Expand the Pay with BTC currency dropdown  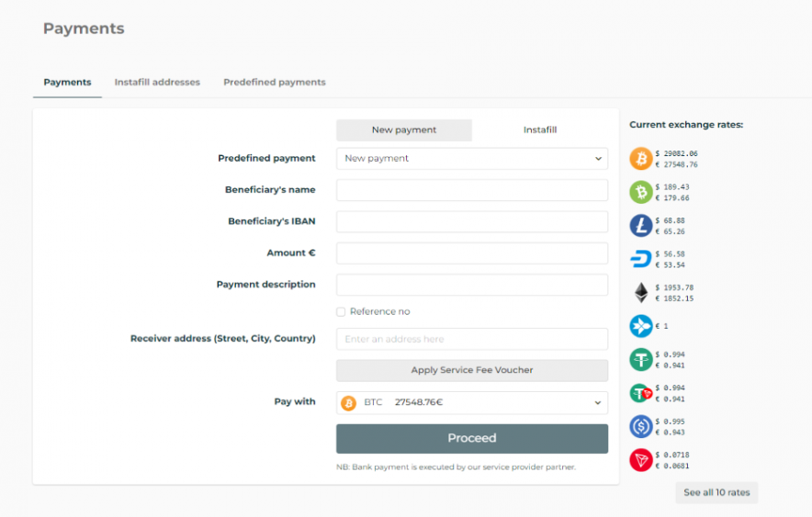click(x=472, y=403)
